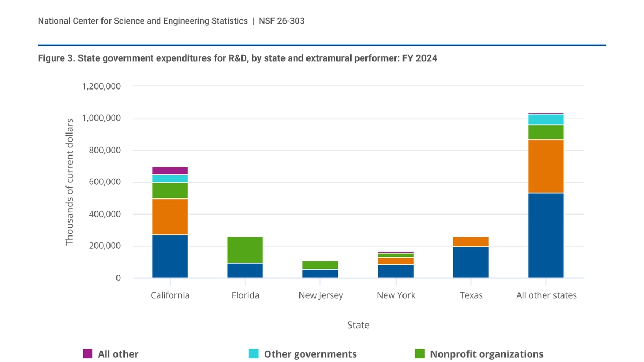Click the All other legend label

pos(118,354)
